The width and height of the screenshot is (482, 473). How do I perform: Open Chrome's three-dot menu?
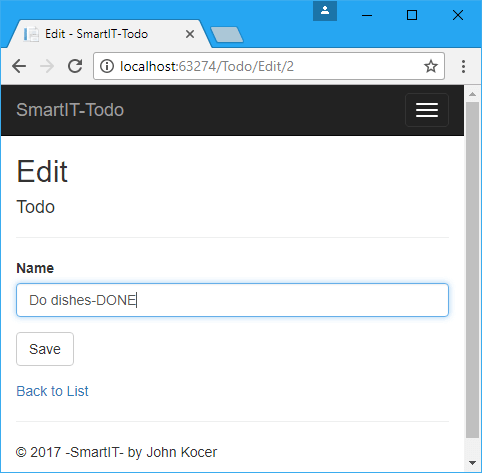[x=463, y=66]
